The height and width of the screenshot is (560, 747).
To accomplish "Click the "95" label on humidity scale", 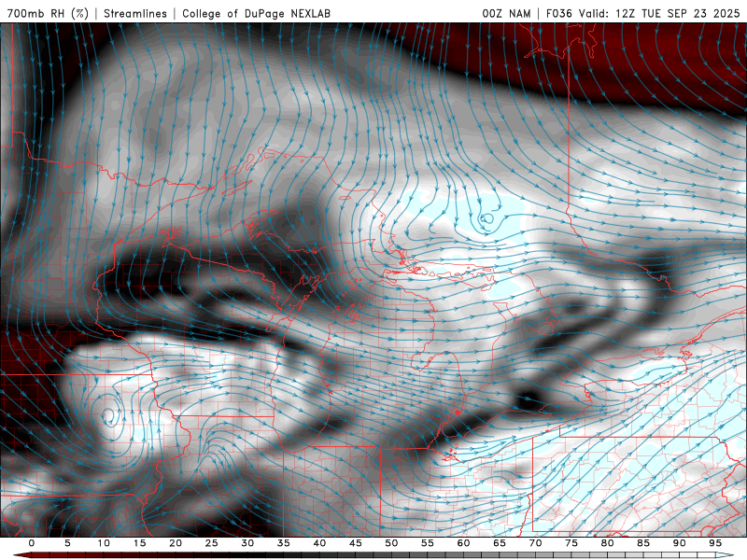I will click(x=715, y=543).
